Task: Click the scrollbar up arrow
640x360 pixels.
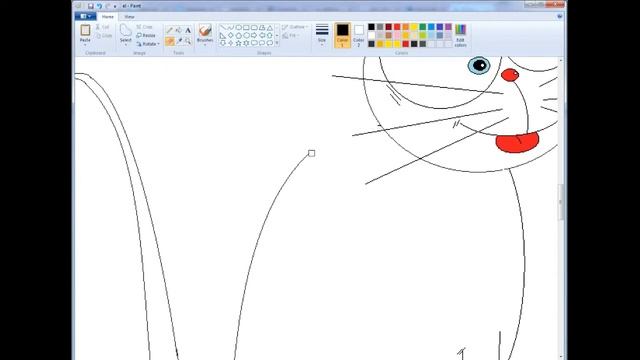Action: (x=561, y=60)
